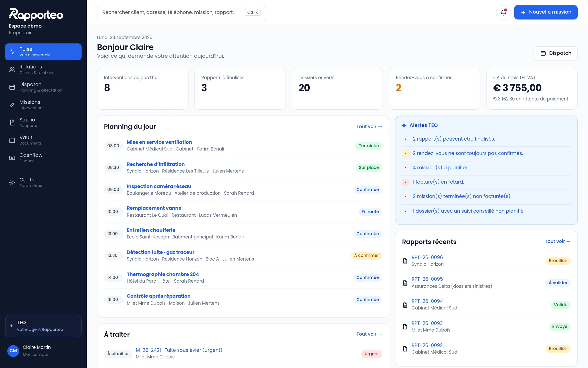Open RPT-26-0095 report link
588x368 pixels.
427,279
